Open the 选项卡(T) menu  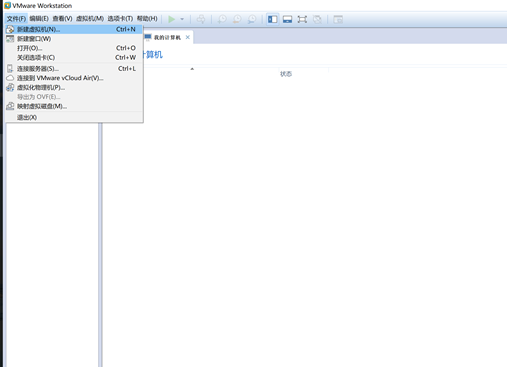[120, 19]
